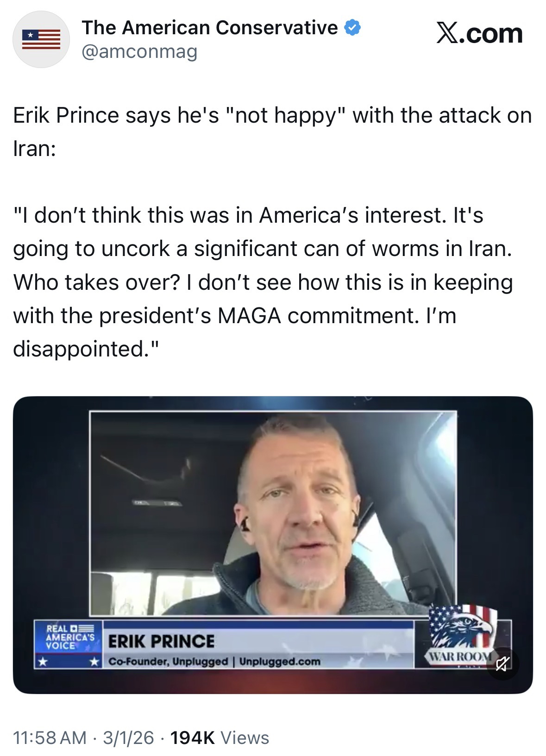
Task: Click the 11:58 AM timestamp
Action: point(50,737)
